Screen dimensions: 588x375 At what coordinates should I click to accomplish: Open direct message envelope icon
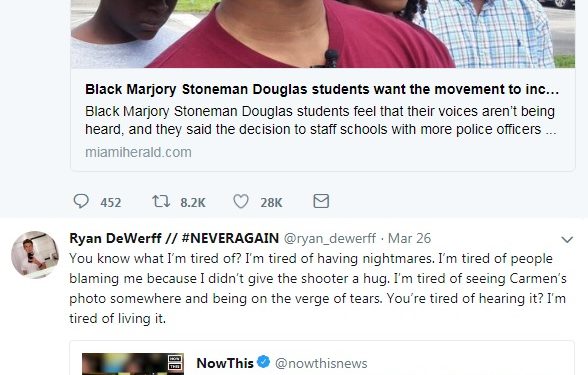pos(321,201)
